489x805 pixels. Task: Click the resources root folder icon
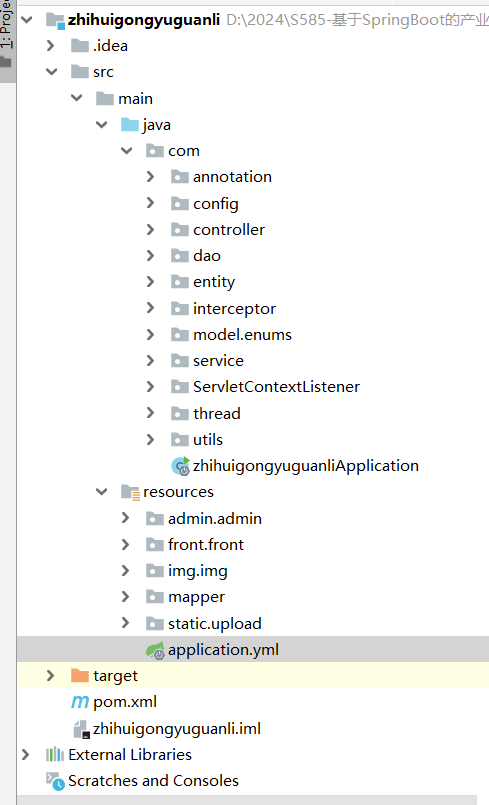click(x=130, y=492)
